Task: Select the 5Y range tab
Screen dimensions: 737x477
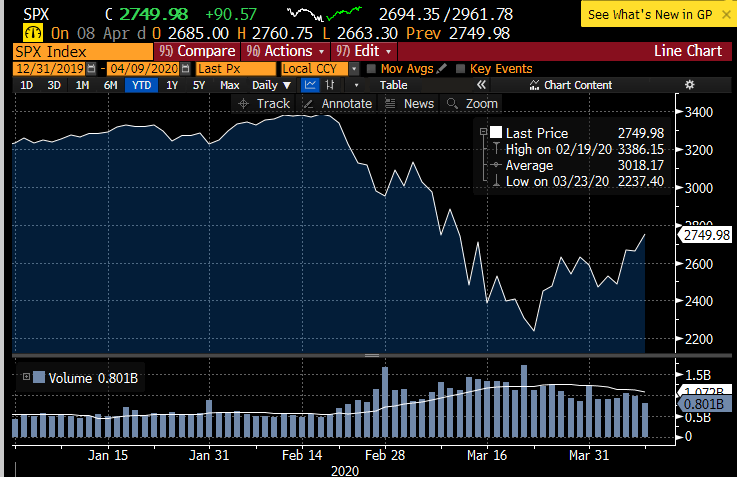Action: [199, 85]
